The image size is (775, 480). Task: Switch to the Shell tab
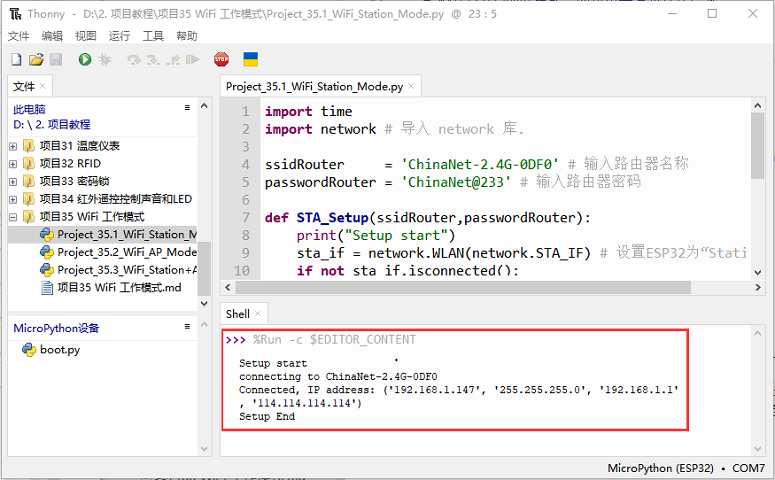click(237, 314)
